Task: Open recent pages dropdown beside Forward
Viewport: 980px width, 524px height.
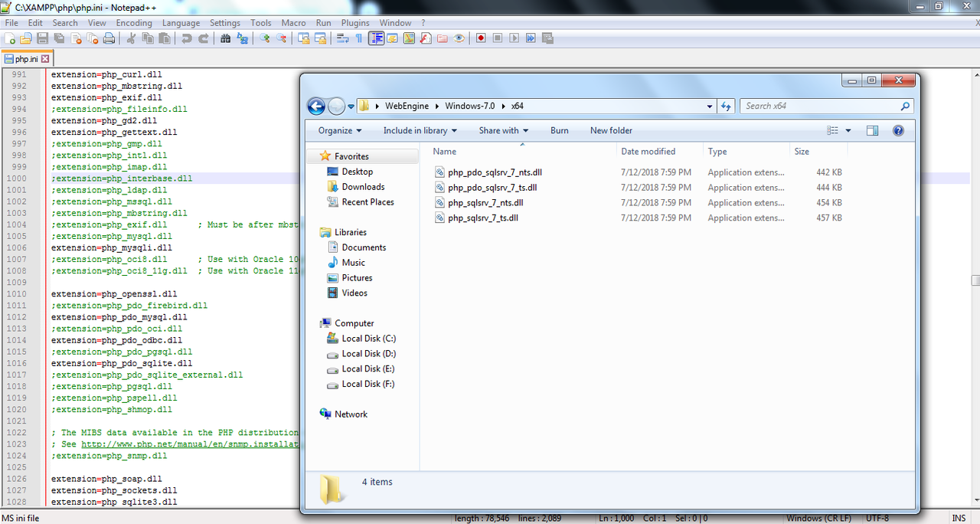Action: [x=351, y=106]
